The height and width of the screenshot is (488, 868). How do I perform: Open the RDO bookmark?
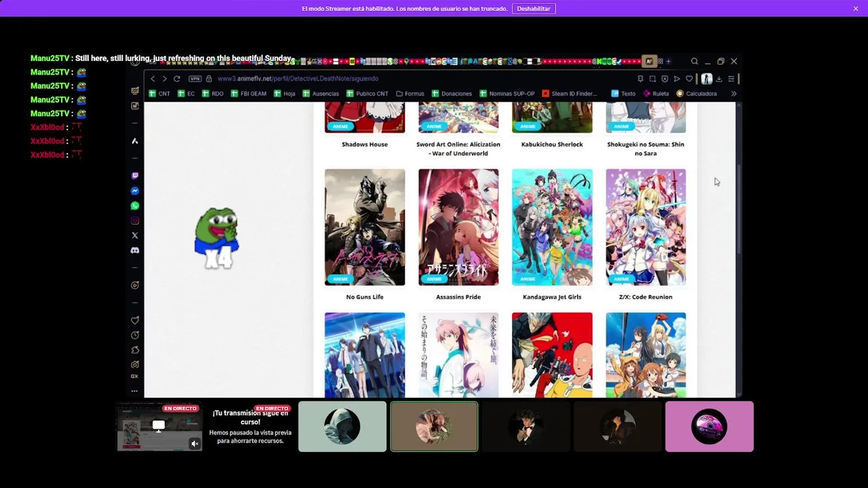[x=212, y=94]
